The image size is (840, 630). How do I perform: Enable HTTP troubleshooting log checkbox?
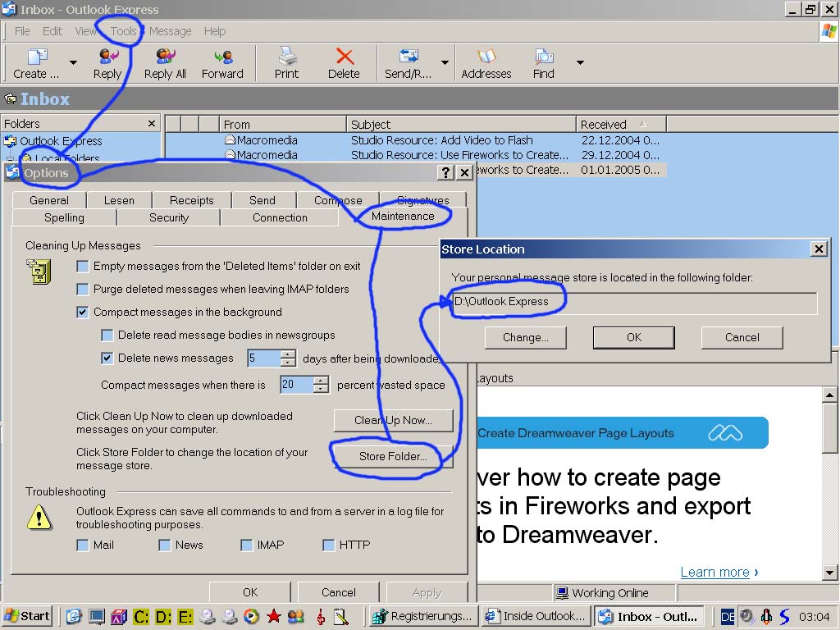point(329,546)
